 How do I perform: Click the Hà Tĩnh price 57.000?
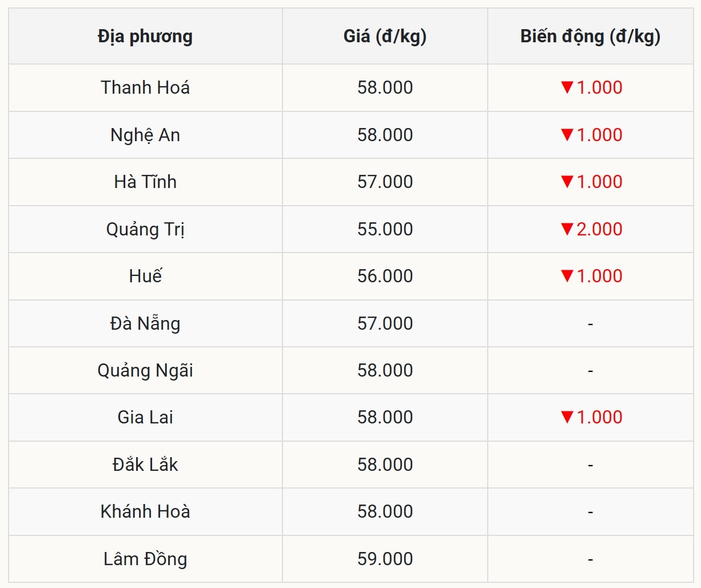(x=385, y=182)
